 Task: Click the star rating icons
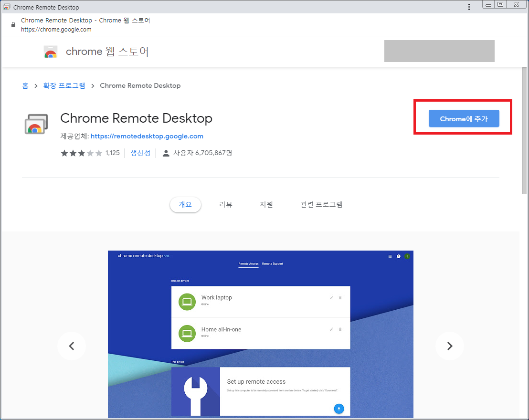click(x=81, y=153)
